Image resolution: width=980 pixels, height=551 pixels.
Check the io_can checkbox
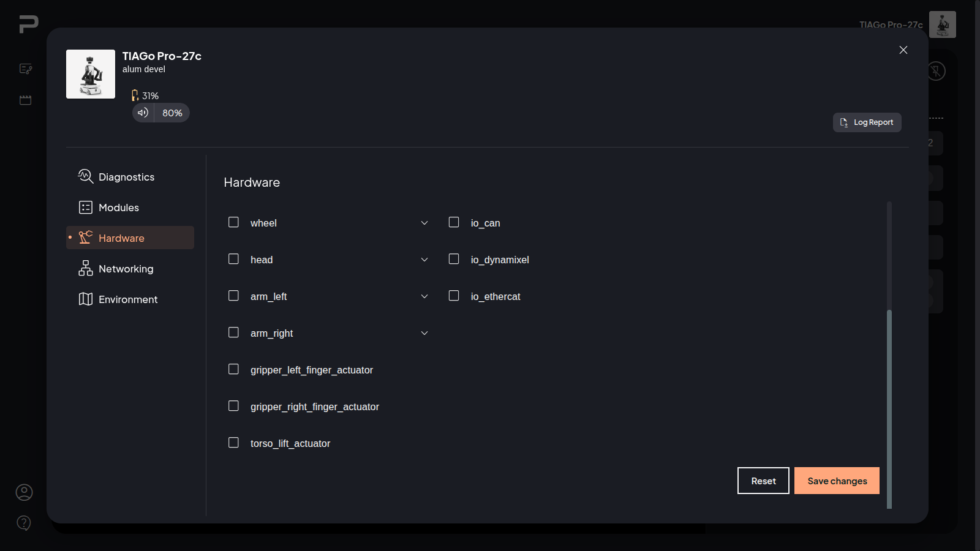[454, 222]
